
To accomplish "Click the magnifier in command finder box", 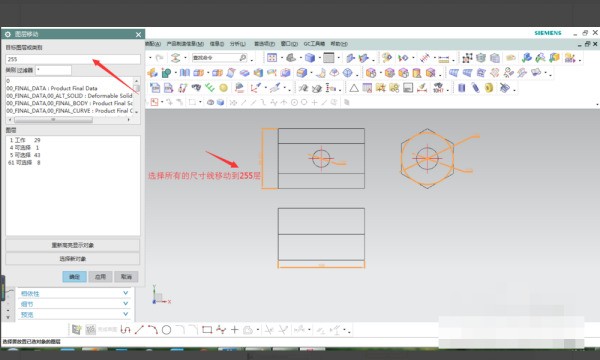I will [243, 58].
